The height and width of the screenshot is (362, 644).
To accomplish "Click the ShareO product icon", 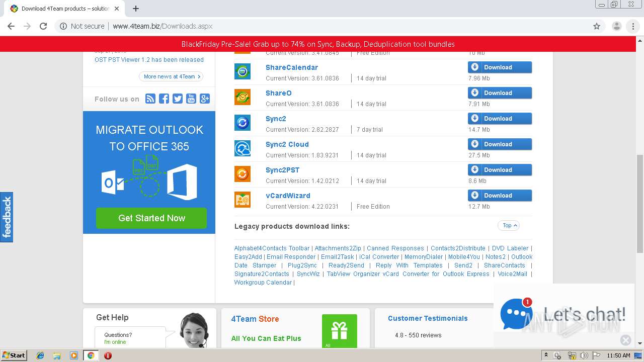I will [x=243, y=97].
